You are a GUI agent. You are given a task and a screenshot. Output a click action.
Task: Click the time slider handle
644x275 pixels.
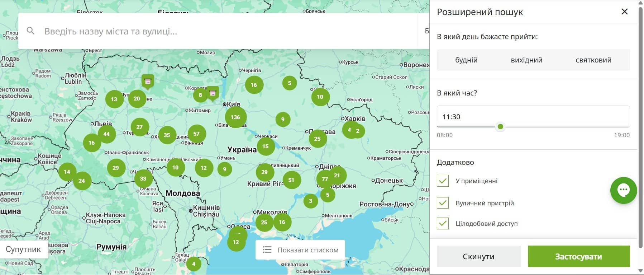[x=500, y=127]
